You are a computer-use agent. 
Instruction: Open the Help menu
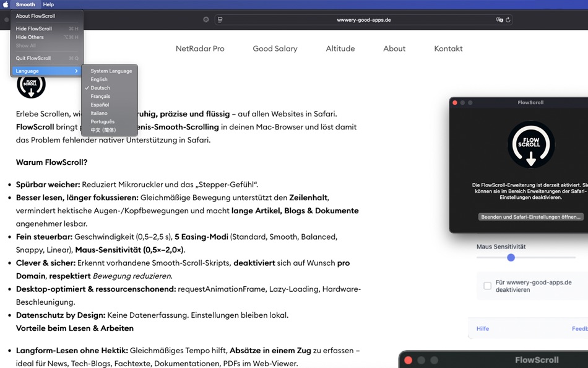(x=49, y=4)
